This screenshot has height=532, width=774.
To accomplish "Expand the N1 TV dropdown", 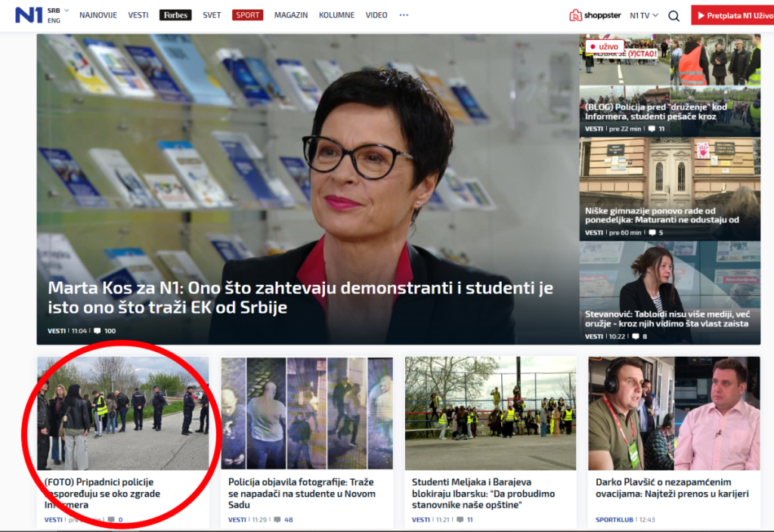I will click(644, 15).
